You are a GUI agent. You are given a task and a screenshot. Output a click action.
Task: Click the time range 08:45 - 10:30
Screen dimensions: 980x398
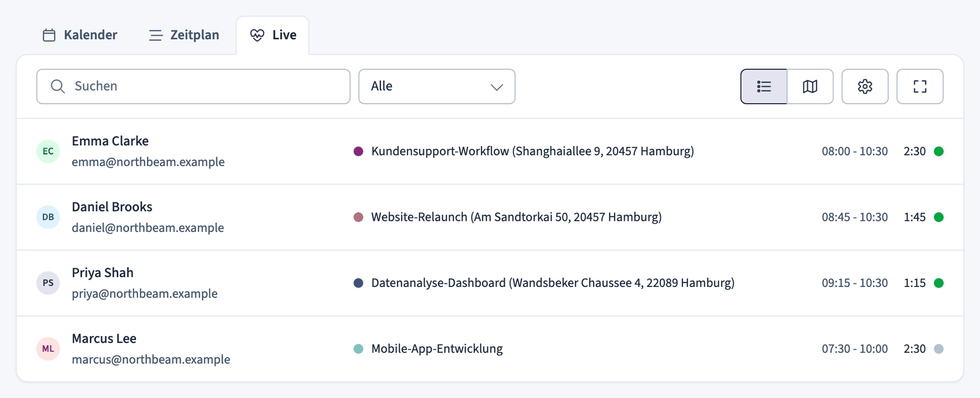pyautogui.click(x=854, y=217)
